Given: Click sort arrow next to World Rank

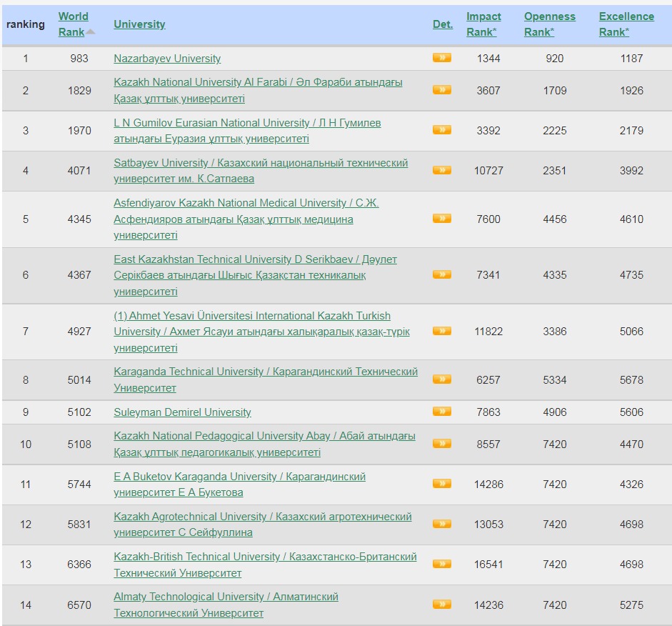Looking at the screenshot, I should tap(91, 32).
